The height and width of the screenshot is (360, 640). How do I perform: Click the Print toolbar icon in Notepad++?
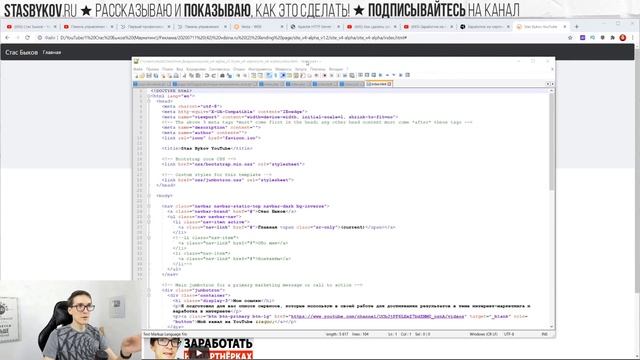(176, 76)
